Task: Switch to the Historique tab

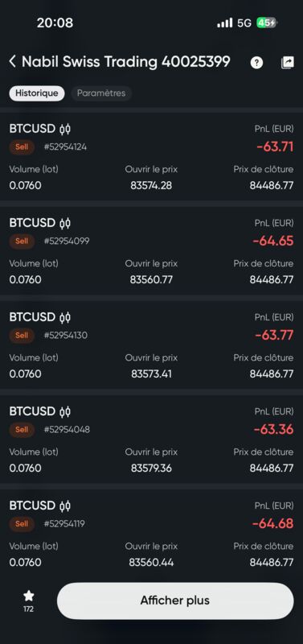Action: point(36,93)
